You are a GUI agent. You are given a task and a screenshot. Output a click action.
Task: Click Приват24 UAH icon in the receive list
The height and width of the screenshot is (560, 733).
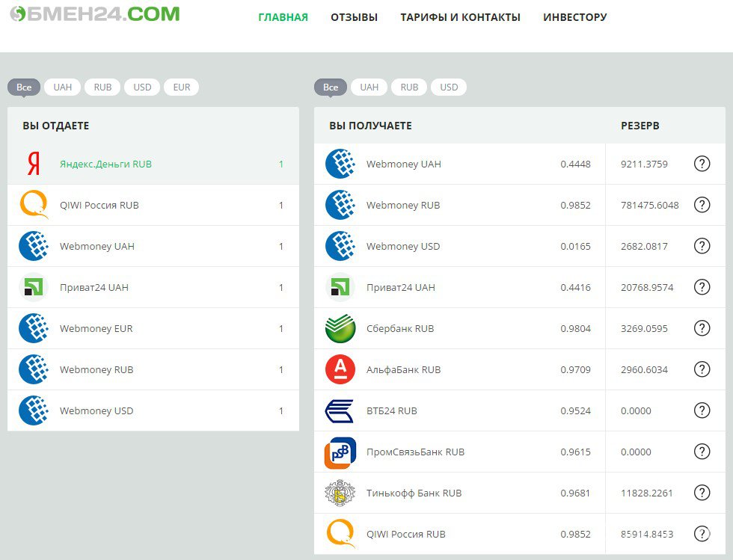click(x=340, y=287)
